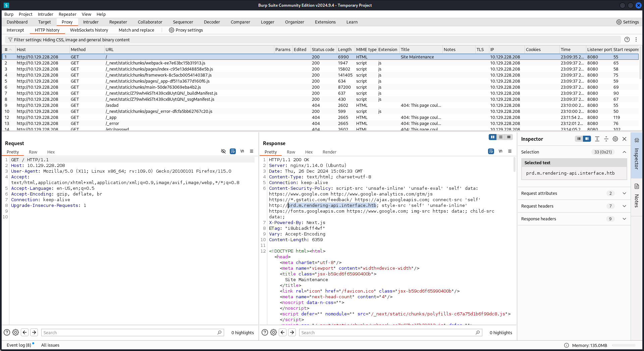Viewport: 644px width, 351px height.
Task: Open help icon below the Request panel
Action: (x=7, y=332)
